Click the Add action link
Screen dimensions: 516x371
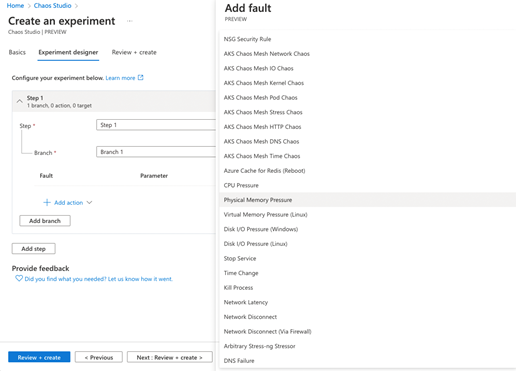pyautogui.click(x=68, y=203)
